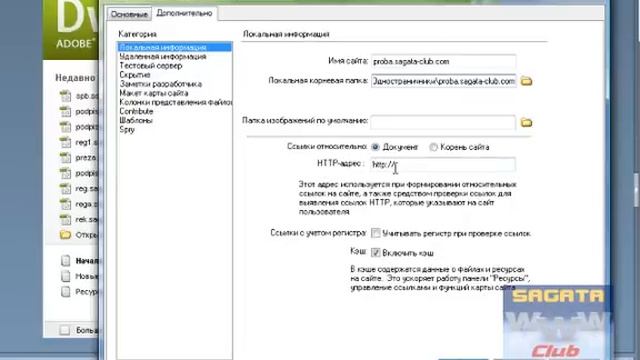The image size is (640, 360).
Task: Click the Имя сайта input field
Action: 443,61
